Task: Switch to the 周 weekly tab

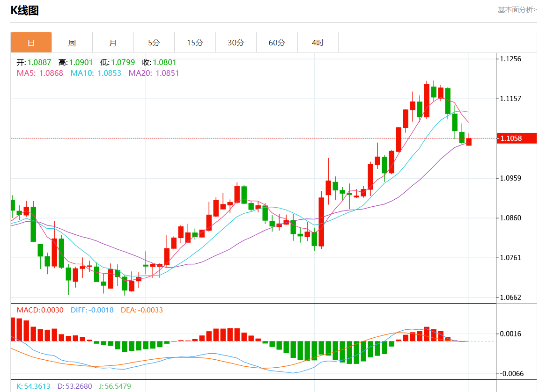Action: (x=72, y=43)
